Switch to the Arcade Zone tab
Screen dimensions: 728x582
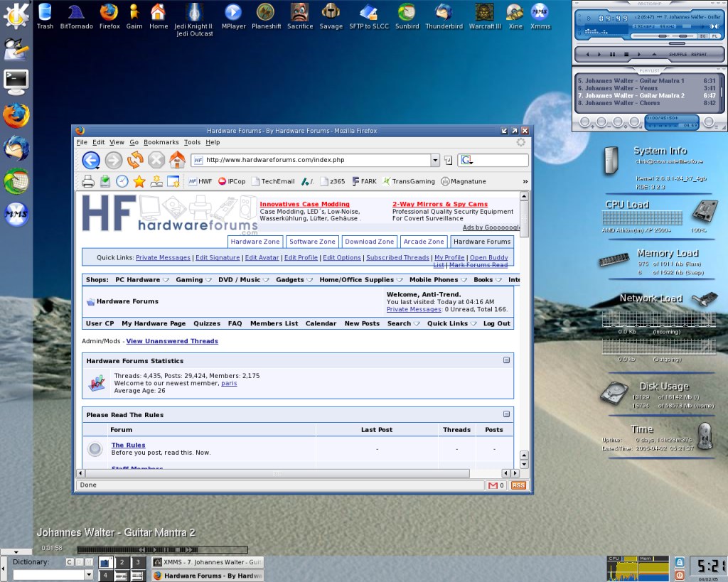point(424,242)
